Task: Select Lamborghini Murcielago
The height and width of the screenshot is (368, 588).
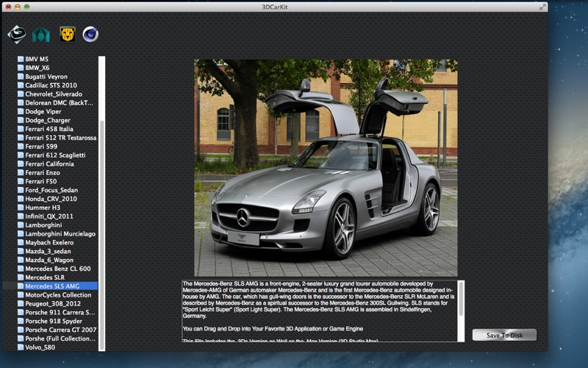Action: [x=60, y=233]
